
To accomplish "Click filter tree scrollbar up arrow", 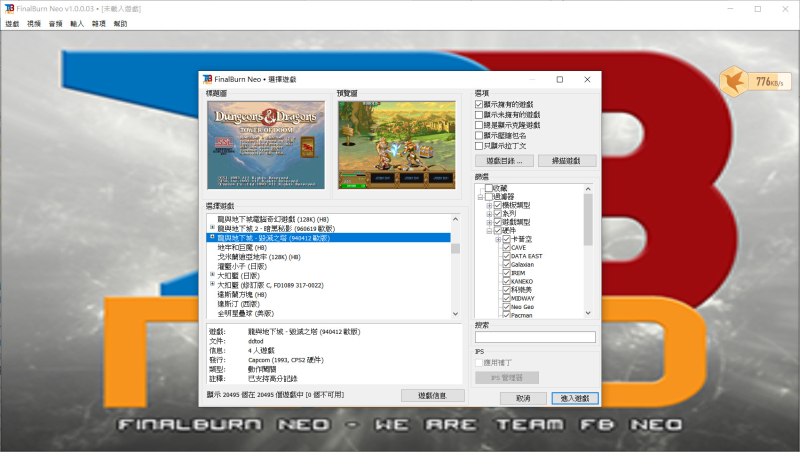I will [588, 189].
